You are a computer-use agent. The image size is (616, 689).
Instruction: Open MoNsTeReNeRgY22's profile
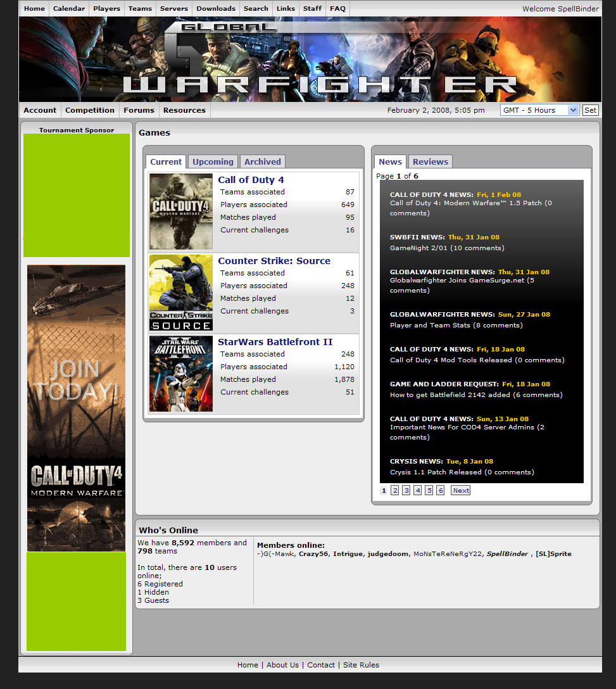(448, 553)
